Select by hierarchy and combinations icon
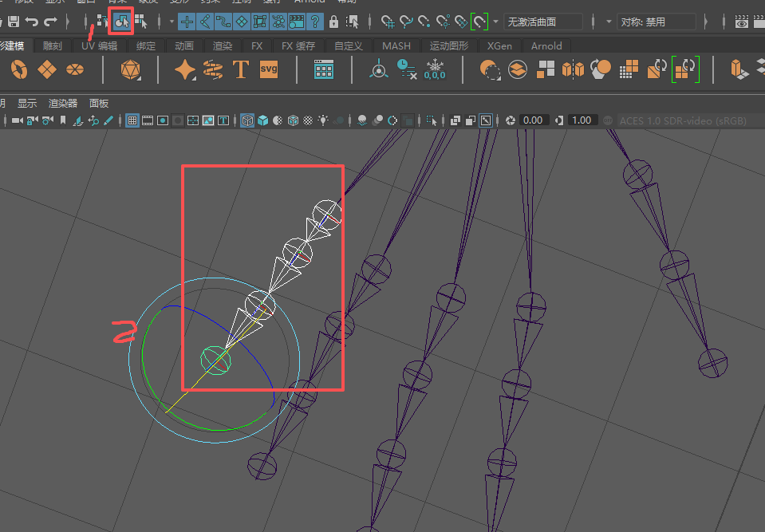765x532 pixels. coord(102,22)
